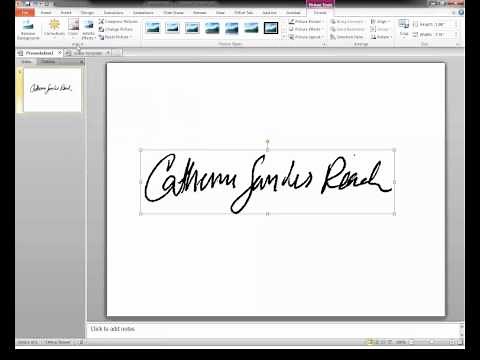The image size is (480, 360).
Task: Click Bring Forward
Action: pos(348,21)
